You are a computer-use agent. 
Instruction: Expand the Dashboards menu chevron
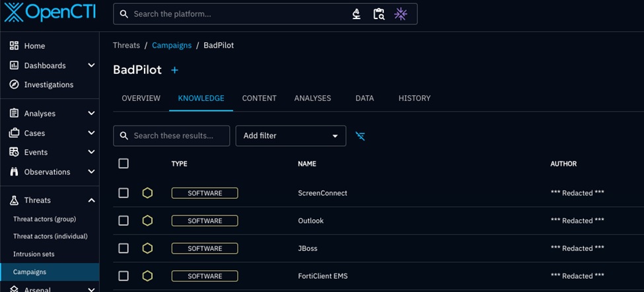[x=91, y=65]
